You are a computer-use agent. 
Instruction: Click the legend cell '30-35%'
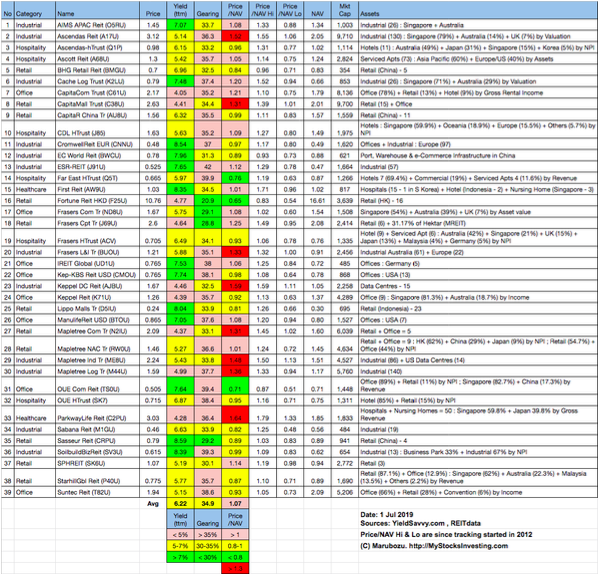[208, 546]
